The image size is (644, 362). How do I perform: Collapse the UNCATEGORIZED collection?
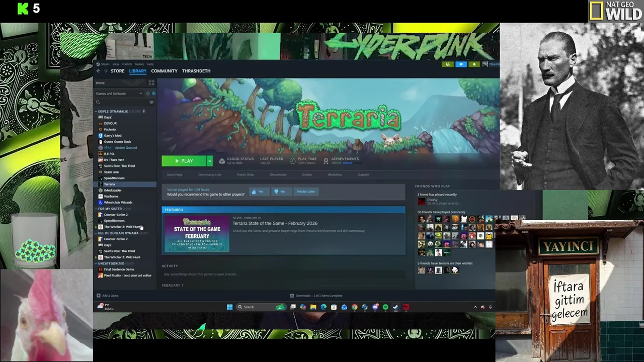pos(96,263)
